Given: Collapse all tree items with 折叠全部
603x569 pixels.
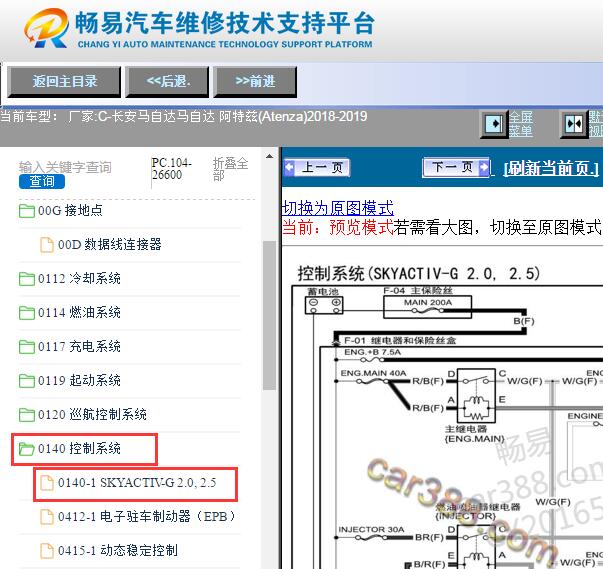Looking at the screenshot, I should pos(230,169).
